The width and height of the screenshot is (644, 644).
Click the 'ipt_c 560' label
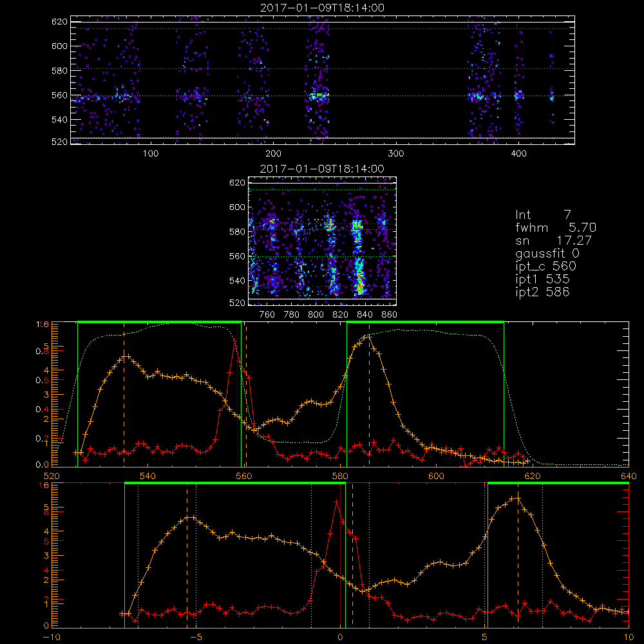coord(546,267)
